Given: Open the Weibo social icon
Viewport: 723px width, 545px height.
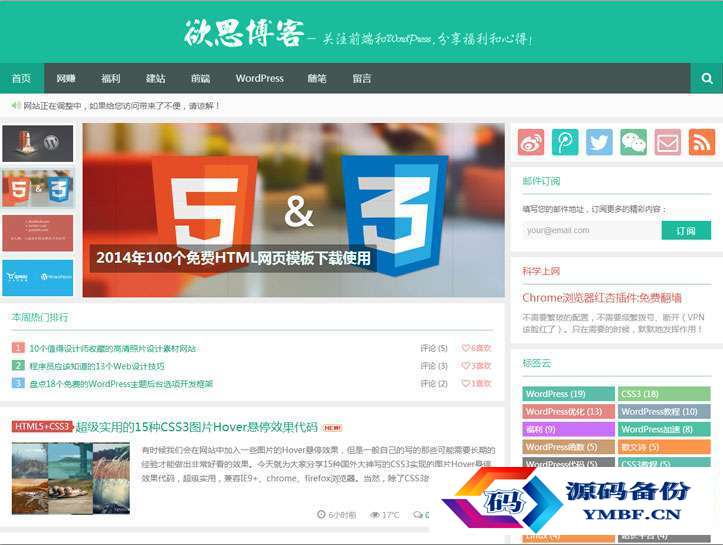Looking at the screenshot, I should pos(531,142).
